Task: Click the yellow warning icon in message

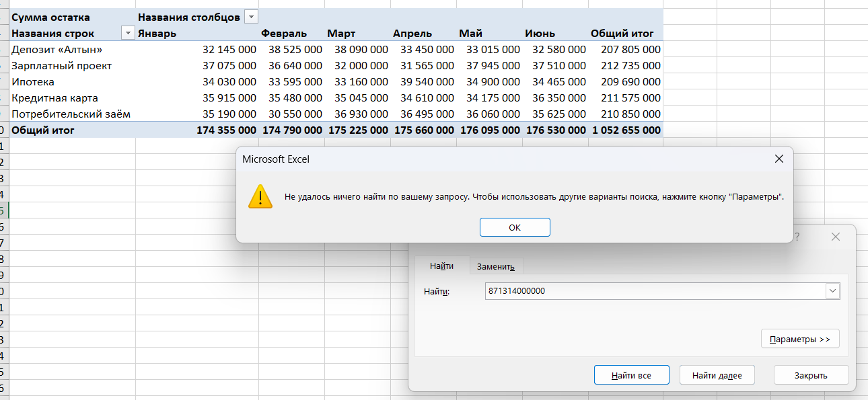Action: tap(260, 196)
